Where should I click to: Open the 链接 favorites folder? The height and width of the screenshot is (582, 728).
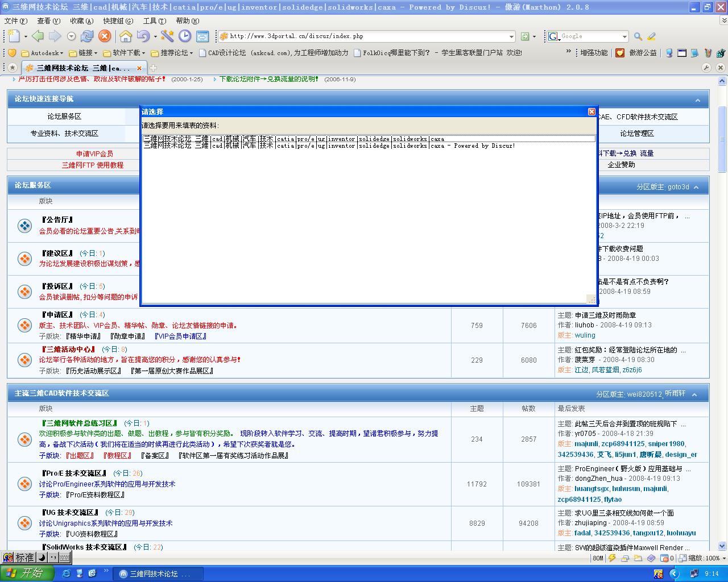[83, 53]
